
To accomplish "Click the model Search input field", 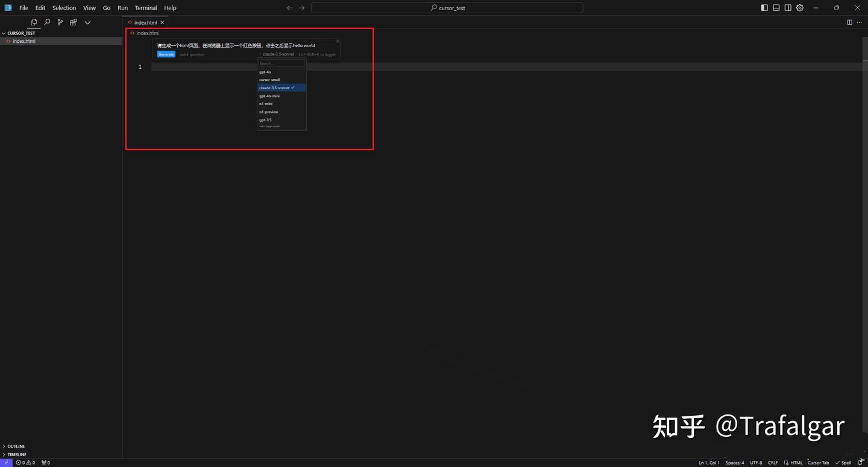I will pyautogui.click(x=281, y=63).
